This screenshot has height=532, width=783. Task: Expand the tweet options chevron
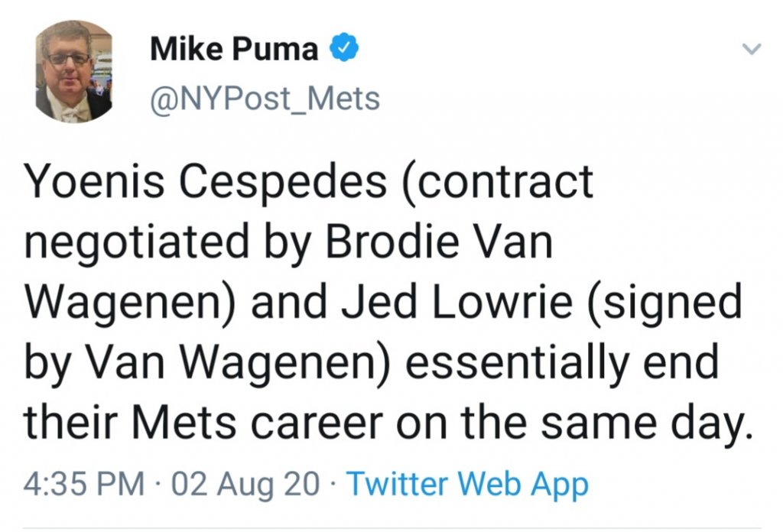[x=752, y=50]
